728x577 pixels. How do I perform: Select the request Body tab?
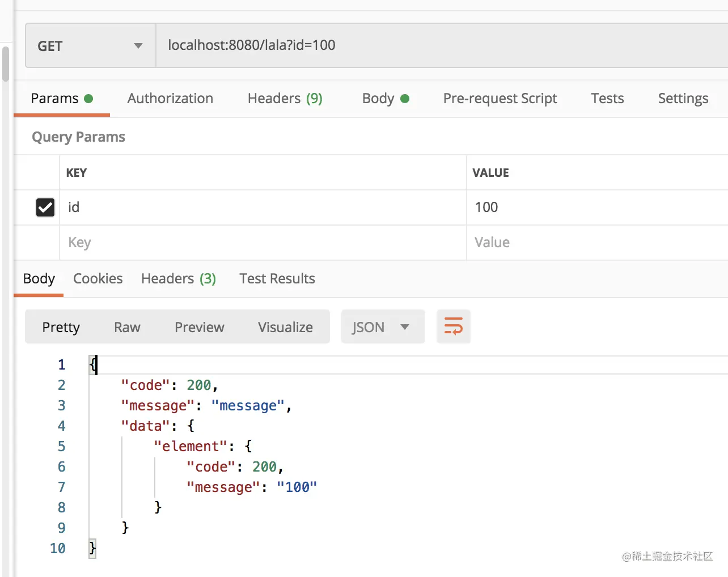click(x=385, y=99)
